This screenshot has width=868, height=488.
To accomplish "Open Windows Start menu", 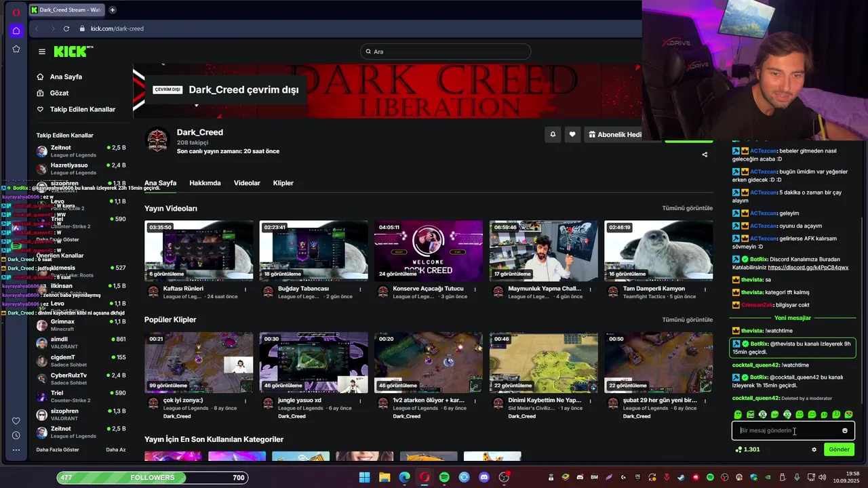I will coord(364,477).
